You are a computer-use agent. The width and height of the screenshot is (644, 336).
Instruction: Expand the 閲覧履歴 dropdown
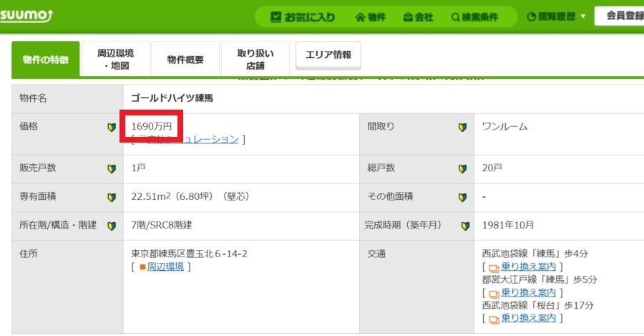click(x=556, y=17)
